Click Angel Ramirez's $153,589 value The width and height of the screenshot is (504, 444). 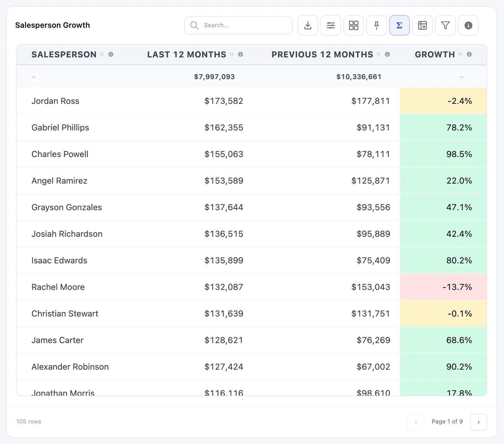[224, 181]
